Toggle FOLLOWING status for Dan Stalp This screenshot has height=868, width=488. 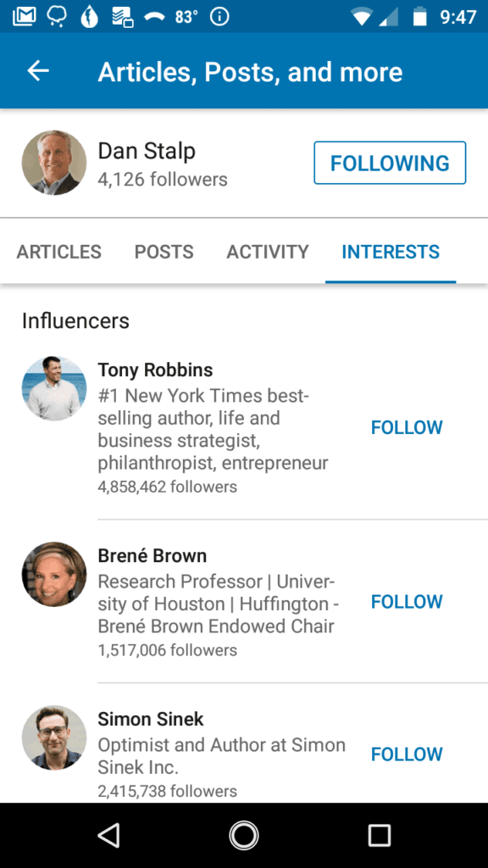[389, 163]
